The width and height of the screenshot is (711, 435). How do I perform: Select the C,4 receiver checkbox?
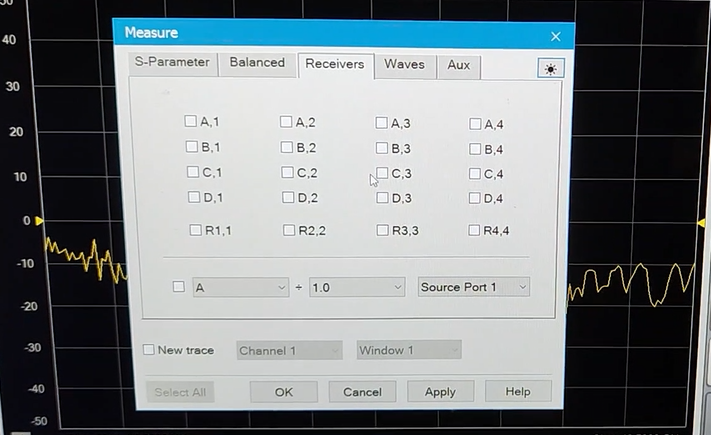tap(474, 173)
